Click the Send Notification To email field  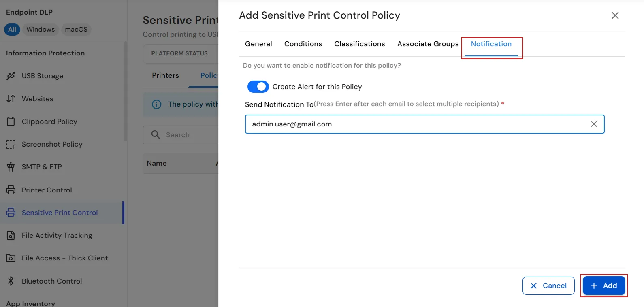[x=424, y=124]
